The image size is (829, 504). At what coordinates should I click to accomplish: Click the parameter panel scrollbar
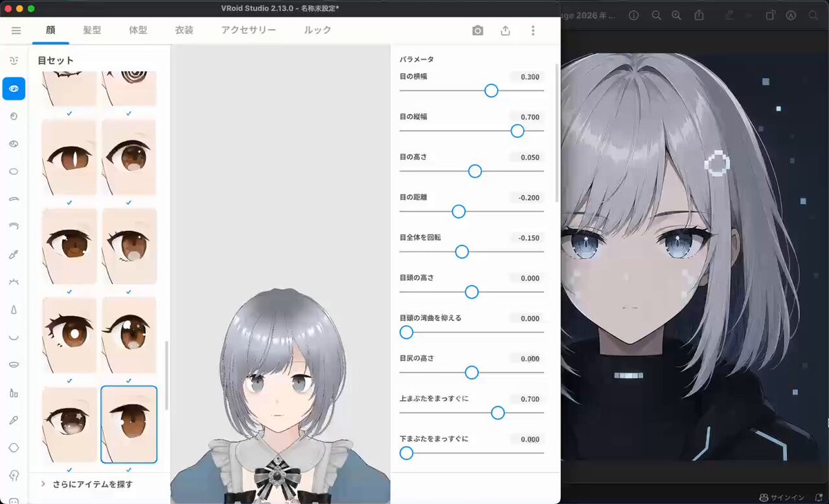tap(557, 132)
